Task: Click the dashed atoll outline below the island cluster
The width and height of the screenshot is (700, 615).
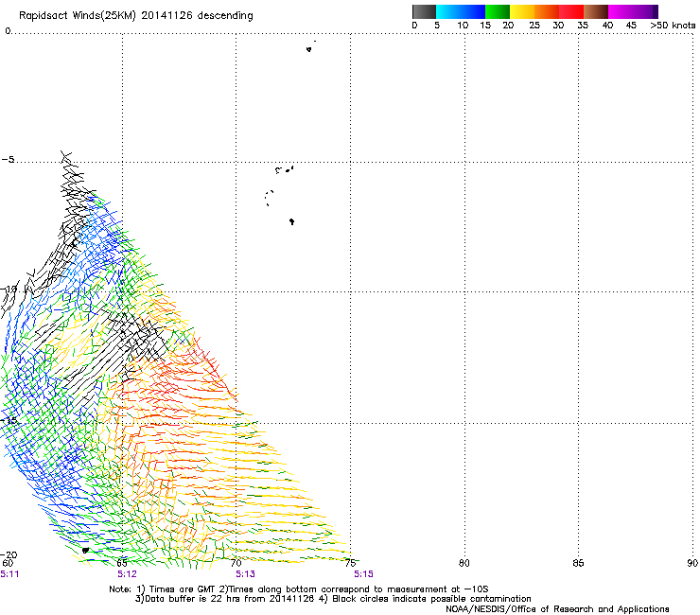Action: click(269, 198)
